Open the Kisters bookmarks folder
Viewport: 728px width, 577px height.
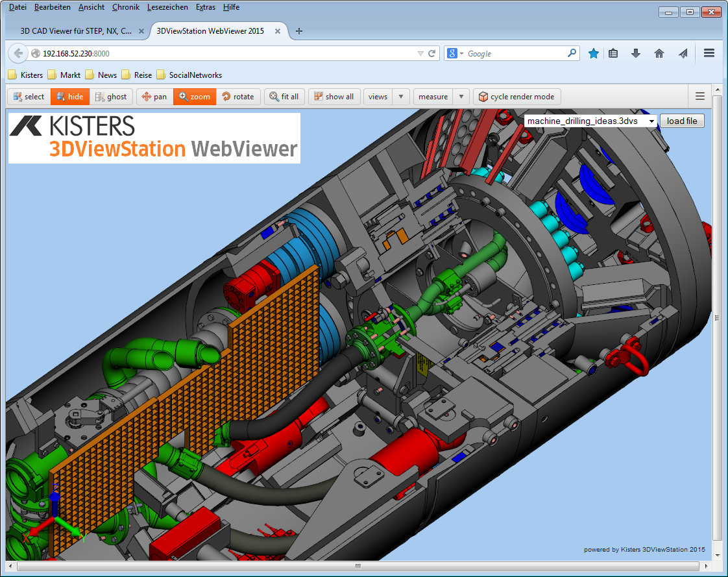click(x=25, y=75)
